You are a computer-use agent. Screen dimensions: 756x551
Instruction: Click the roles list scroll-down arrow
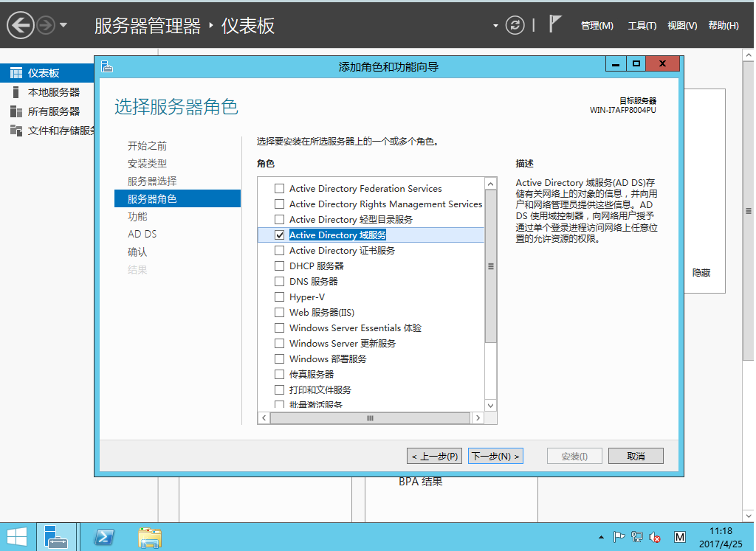tap(490, 406)
